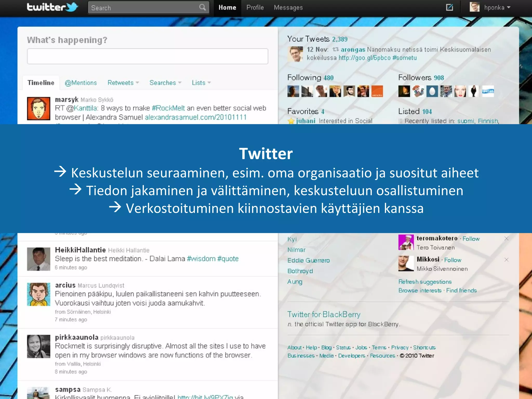Open HeikkiHallantie's avatar

38,259
